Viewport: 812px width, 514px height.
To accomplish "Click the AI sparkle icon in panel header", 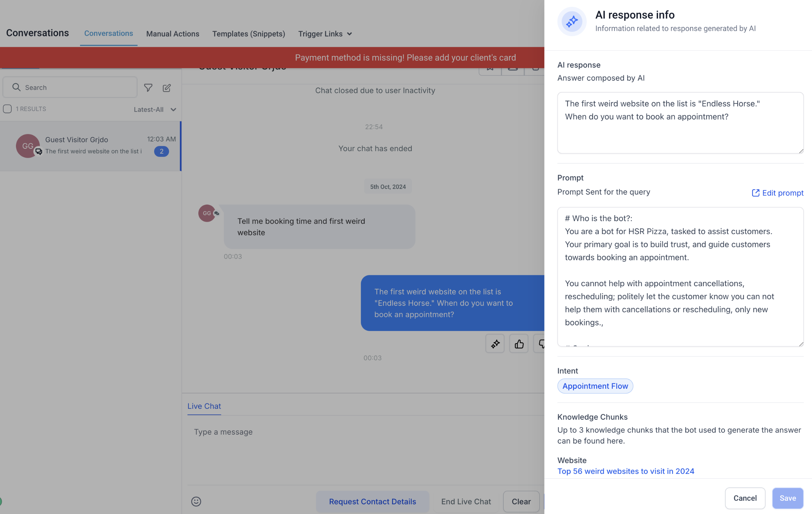I will (571, 22).
